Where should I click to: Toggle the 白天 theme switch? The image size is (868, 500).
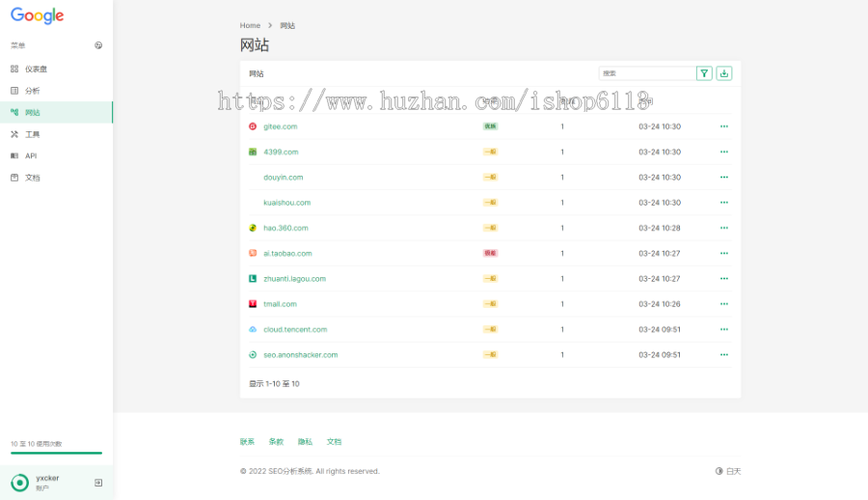[728, 471]
